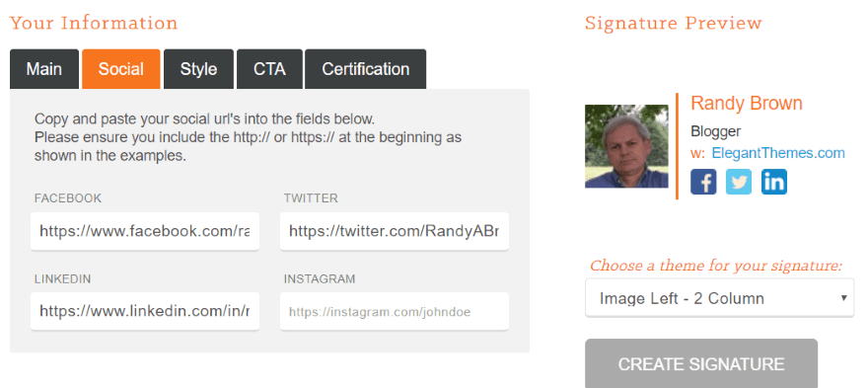
Task: Go to the CTA tab
Action: coord(269,69)
